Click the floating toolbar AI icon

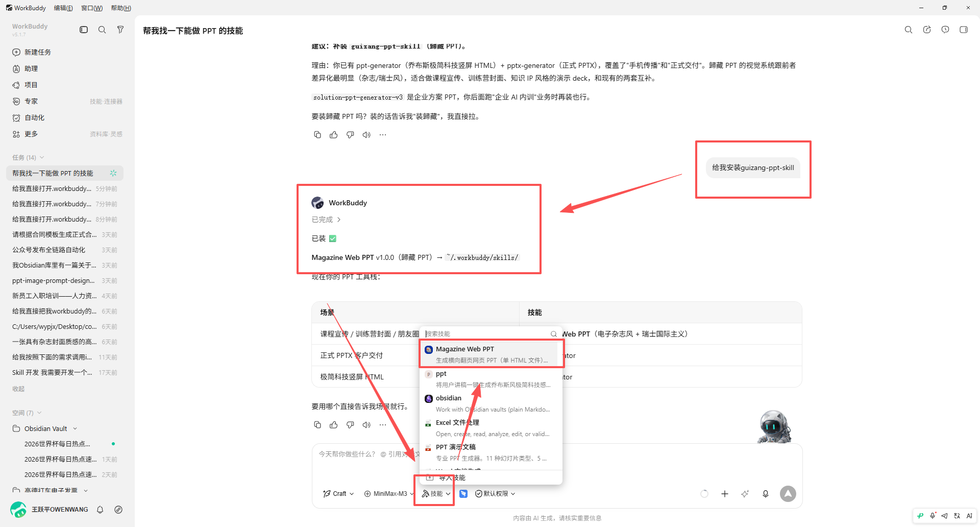[x=969, y=516]
